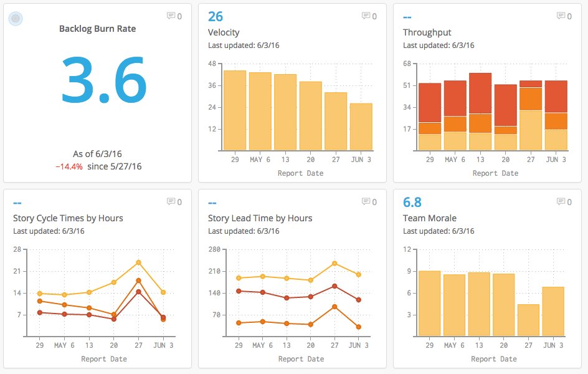Viewport: 588px width, 374px height.
Task: Open comments on Story Lead Time widget
Action: pyautogui.click(x=366, y=202)
